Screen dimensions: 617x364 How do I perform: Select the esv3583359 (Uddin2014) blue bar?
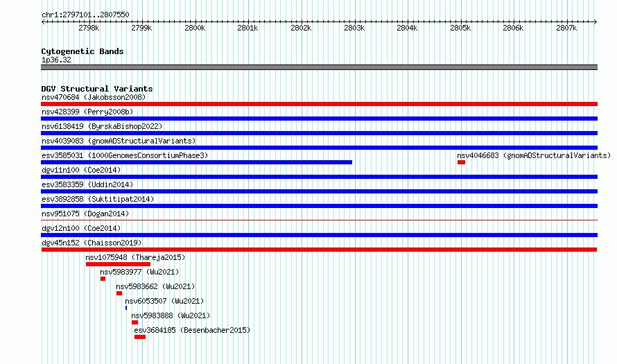point(319,191)
